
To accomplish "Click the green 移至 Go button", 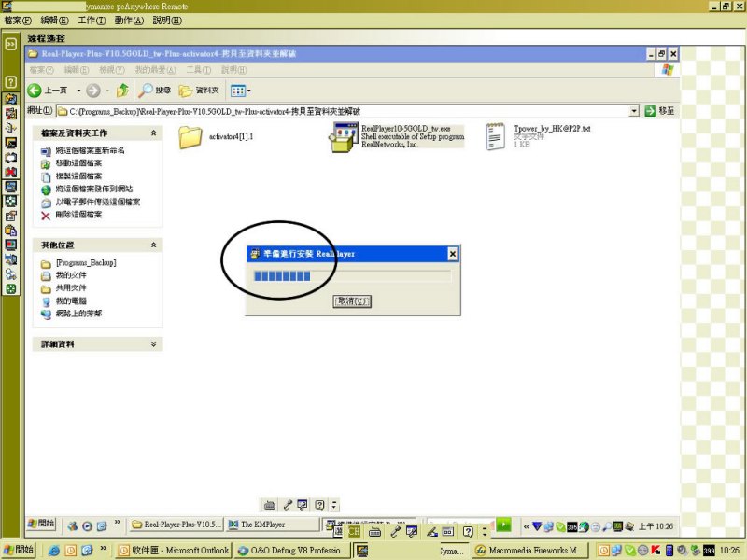I will [x=660, y=111].
